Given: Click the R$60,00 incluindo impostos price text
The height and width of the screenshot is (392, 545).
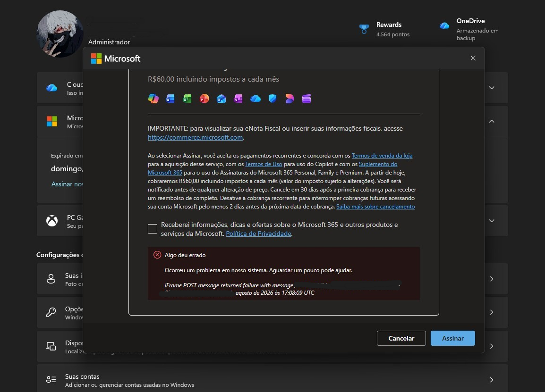Looking at the screenshot, I should 213,79.
